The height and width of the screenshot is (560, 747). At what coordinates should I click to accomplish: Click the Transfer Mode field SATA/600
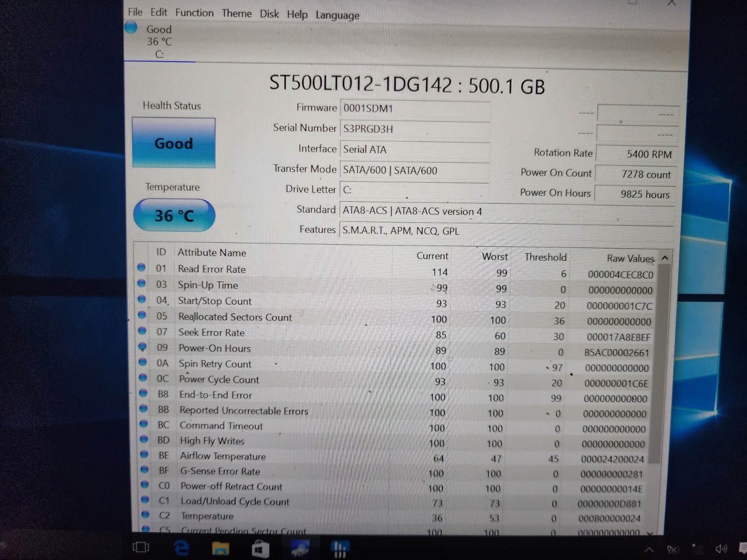point(414,171)
